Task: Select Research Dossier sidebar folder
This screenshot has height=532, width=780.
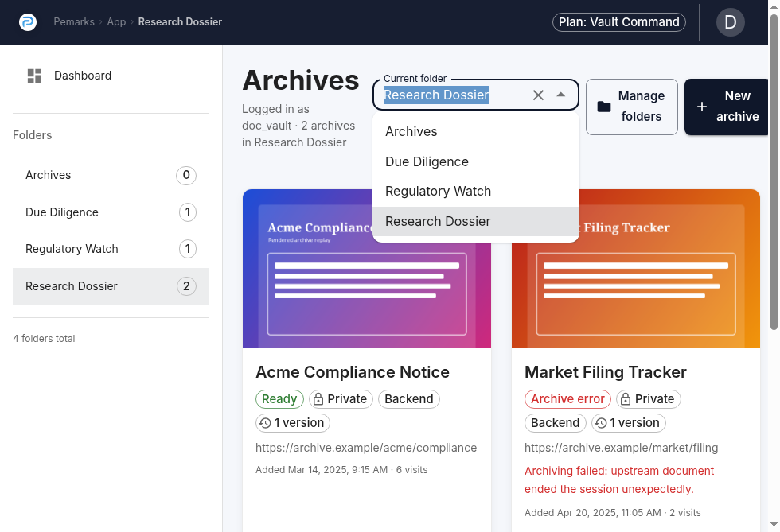Action: click(111, 286)
